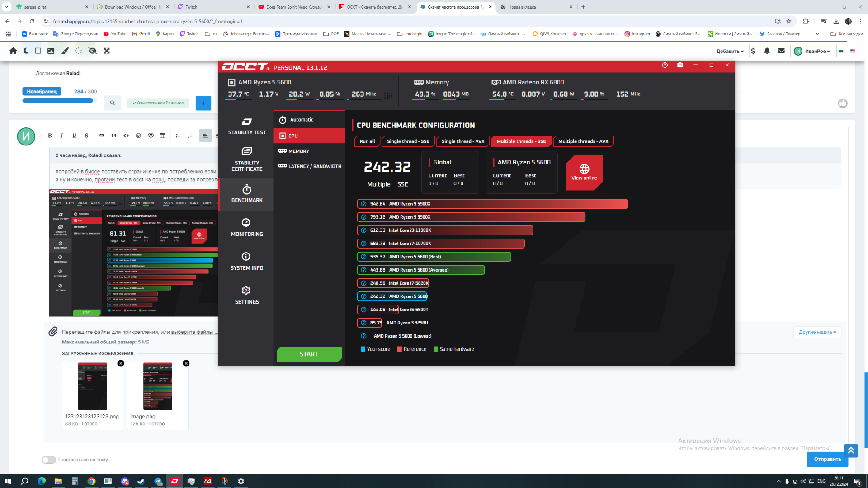Switch to Single thread - AVX tab

point(463,141)
